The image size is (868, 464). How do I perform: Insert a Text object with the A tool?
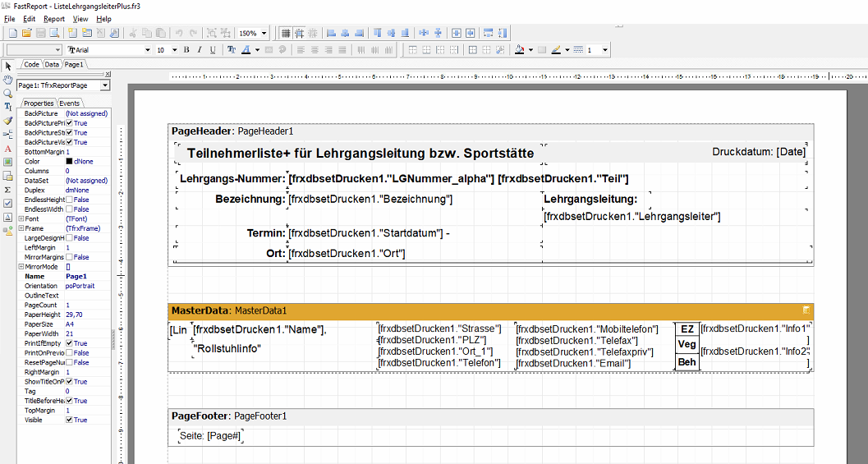(7, 149)
